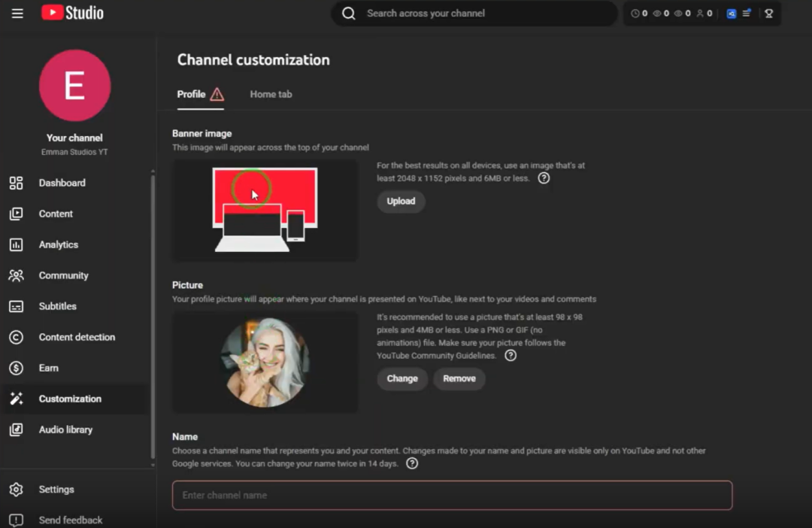Click the help icon beside banner size info
Image resolution: width=812 pixels, height=528 pixels.
coord(544,178)
